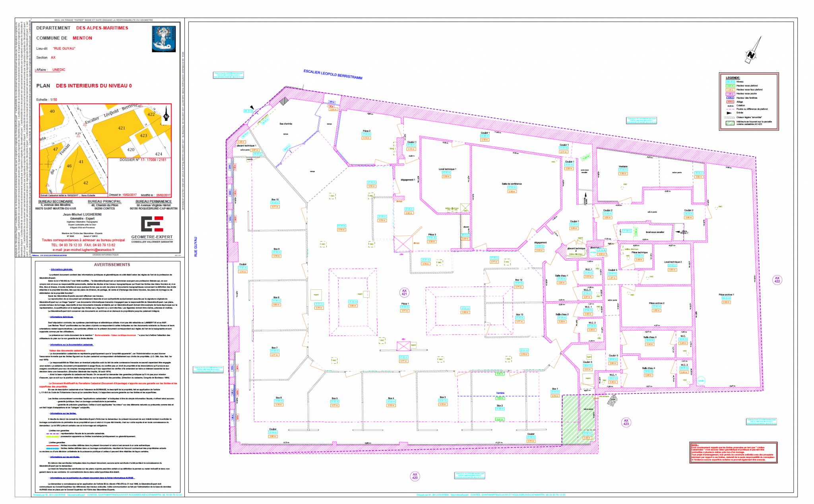Click the AX 420 parcel circle marker
Viewport: 814px width, 504px height.
(x=415, y=476)
